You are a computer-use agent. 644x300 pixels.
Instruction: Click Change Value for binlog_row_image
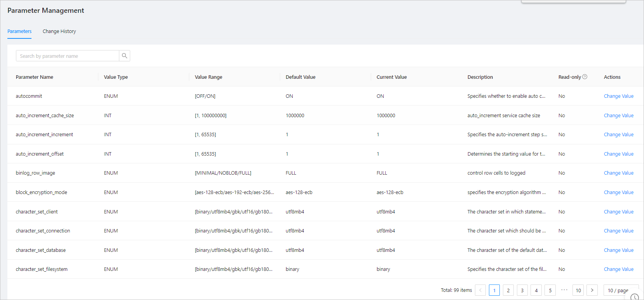coord(618,173)
